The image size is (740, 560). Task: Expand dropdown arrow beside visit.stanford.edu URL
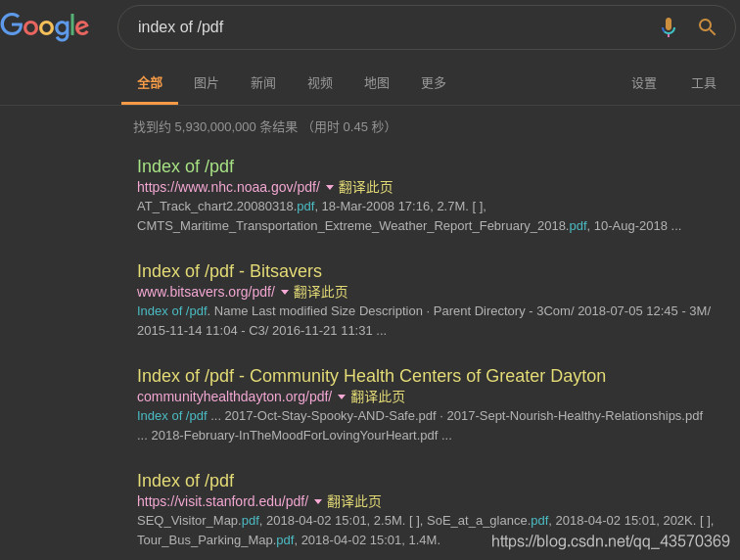point(318,502)
